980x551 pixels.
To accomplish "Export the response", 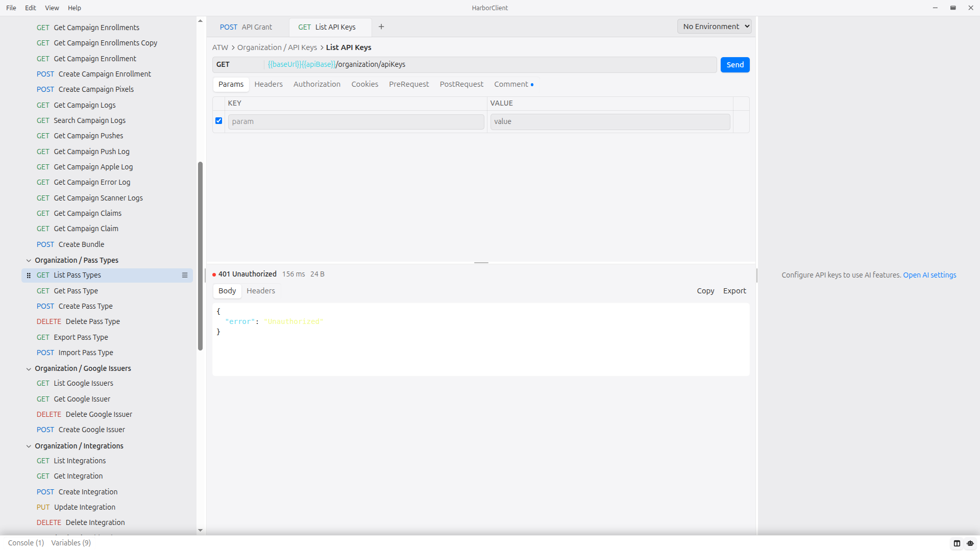I will point(734,291).
